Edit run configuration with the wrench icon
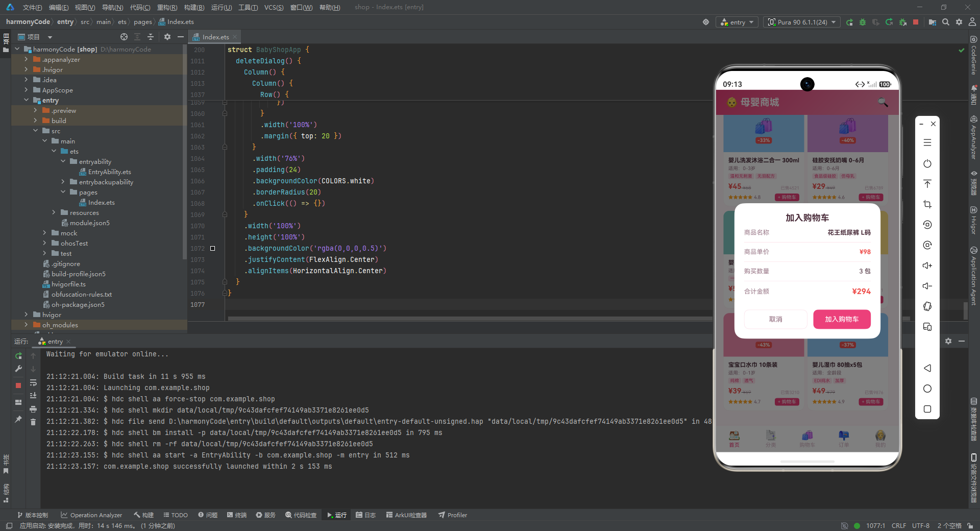Image resolution: width=980 pixels, height=531 pixels. pyautogui.click(x=18, y=369)
